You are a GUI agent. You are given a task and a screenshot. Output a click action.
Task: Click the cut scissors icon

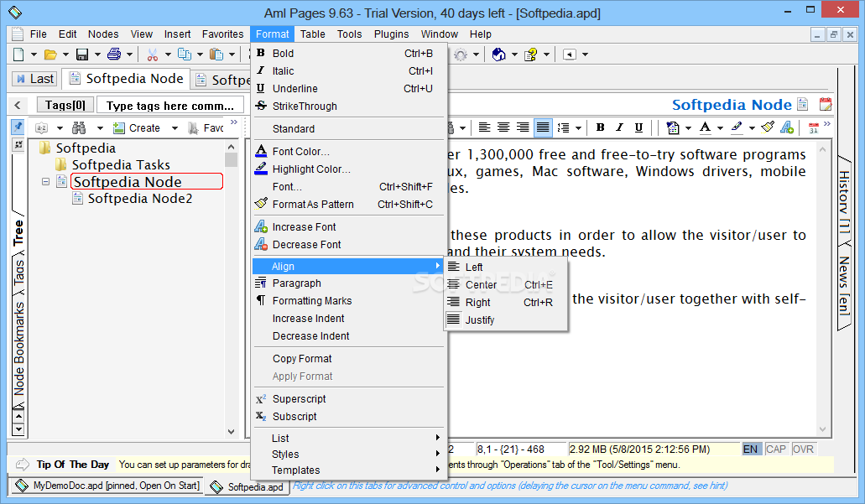(x=152, y=54)
